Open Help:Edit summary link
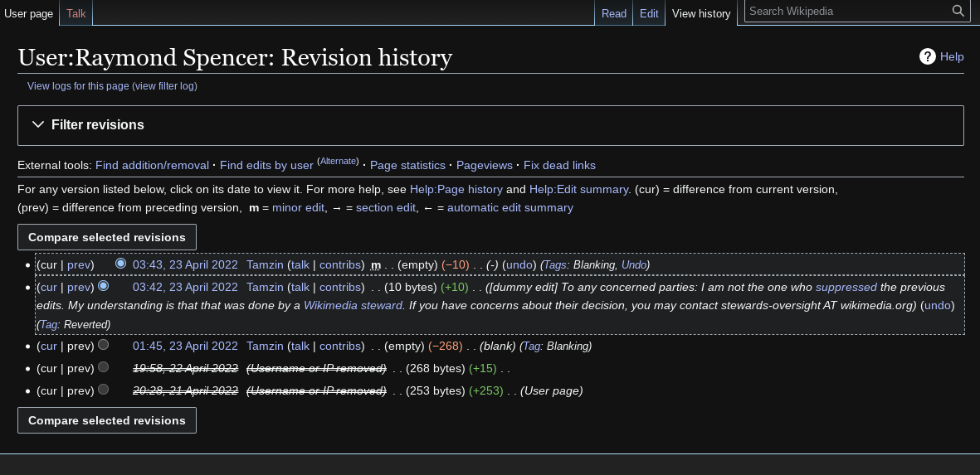980x475 pixels. pyautogui.click(x=578, y=189)
